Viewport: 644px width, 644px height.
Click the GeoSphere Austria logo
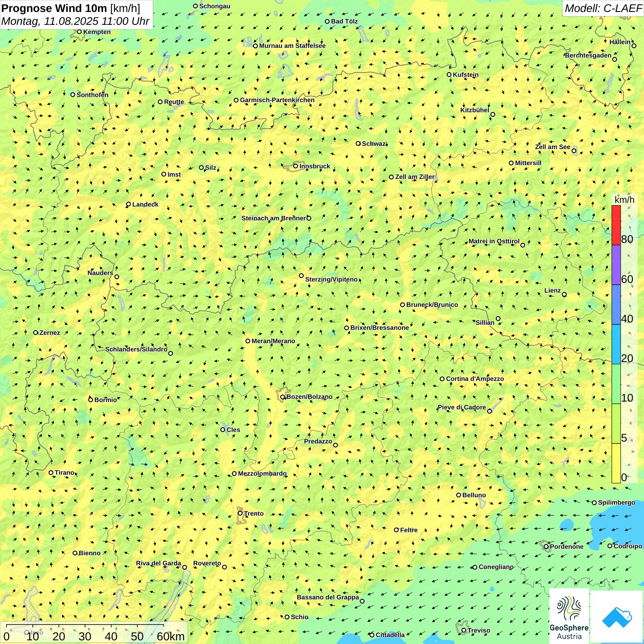click(x=569, y=616)
